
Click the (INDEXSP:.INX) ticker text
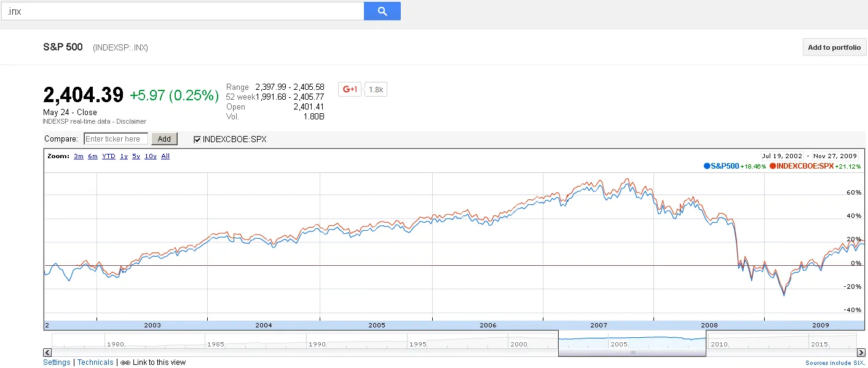120,48
